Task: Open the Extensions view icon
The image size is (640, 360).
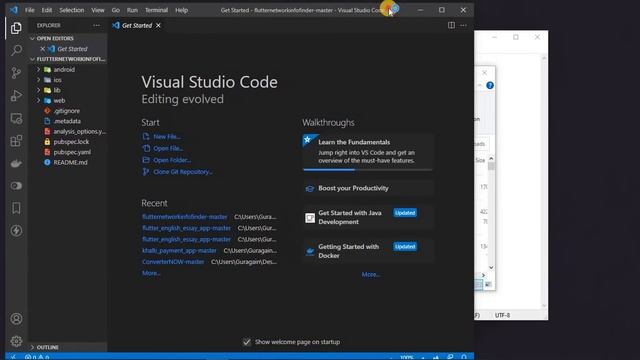Action: [x=16, y=141]
